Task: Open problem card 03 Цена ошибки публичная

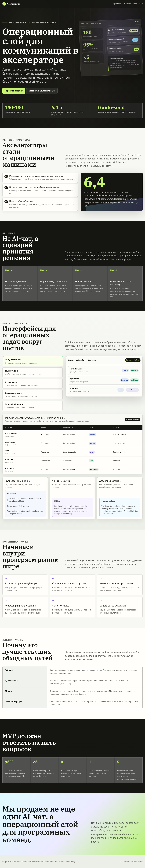Action: [40, 204]
